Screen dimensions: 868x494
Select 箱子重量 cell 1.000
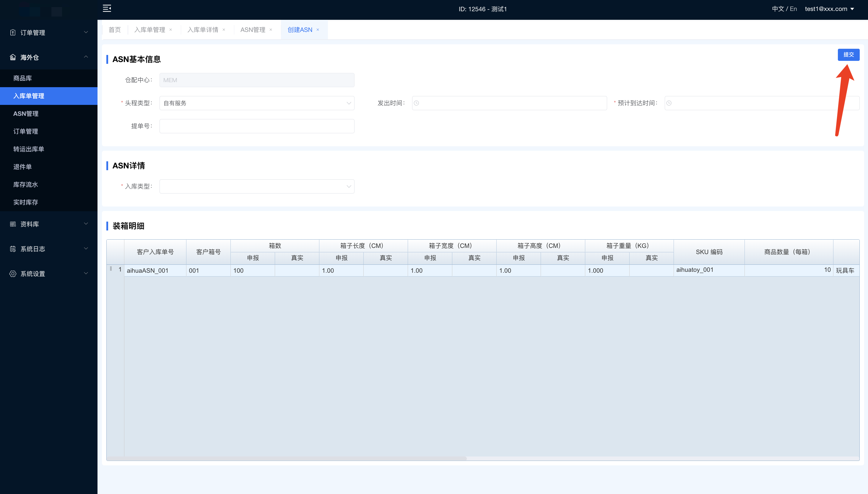coord(607,270)
